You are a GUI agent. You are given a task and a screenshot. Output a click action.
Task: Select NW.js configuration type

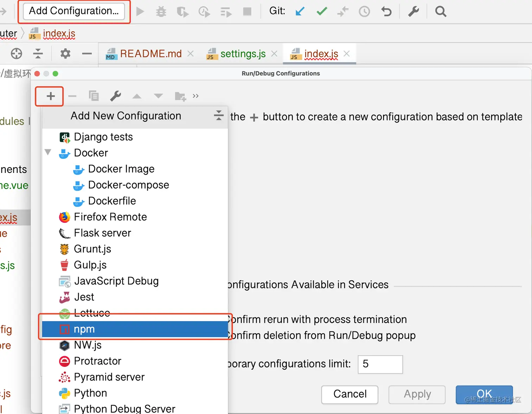pyautogui.click(x=135, y=345)
